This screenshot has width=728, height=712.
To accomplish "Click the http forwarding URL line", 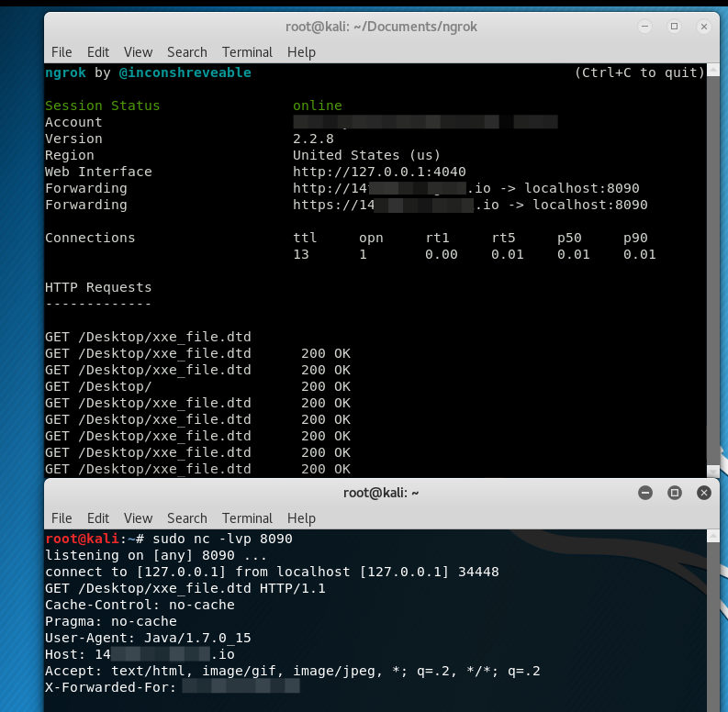I will (465, 188).
